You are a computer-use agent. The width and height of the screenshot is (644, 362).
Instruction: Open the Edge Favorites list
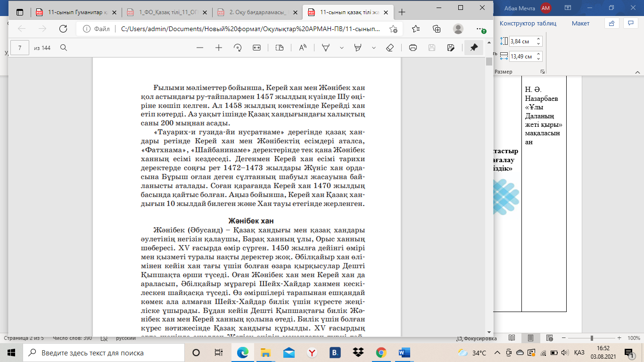(416, 29)
